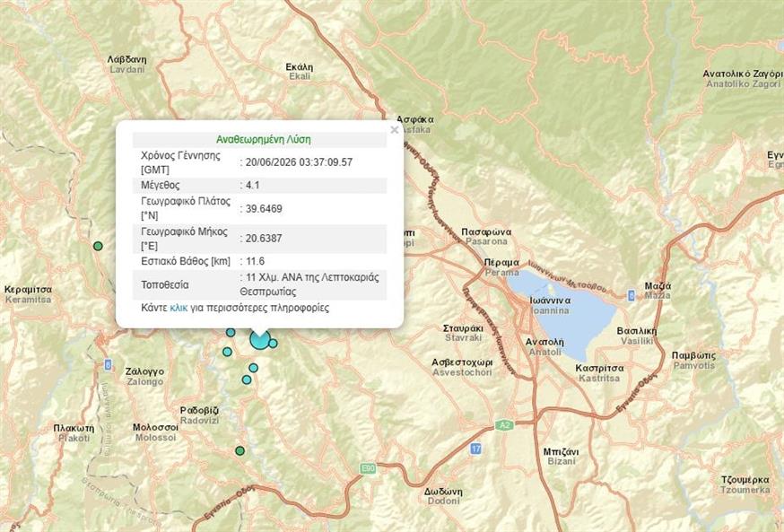Image resolution: width=784 pixels, height=532 pixels.
Task: Select the origin time value 20/06/2026 03:37:09.57
Action: [299, 162]
